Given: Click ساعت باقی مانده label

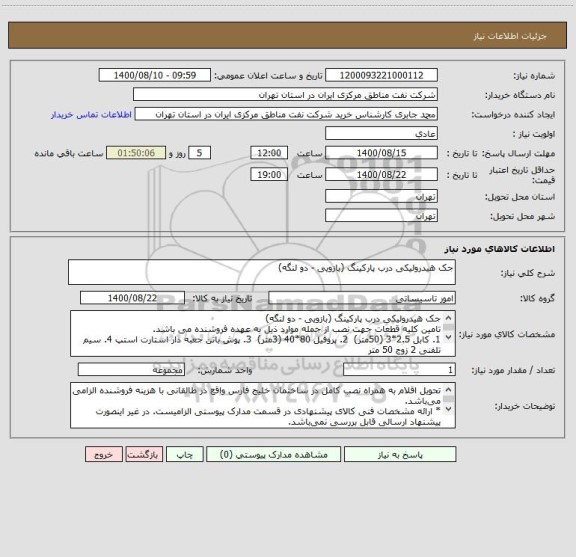Looking at the screenshot, I should [x=69, y=153].
